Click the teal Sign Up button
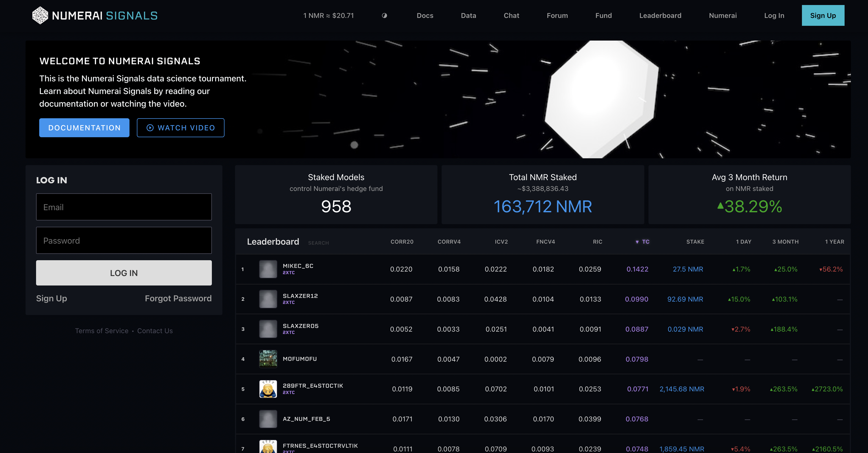 coord(823,16)
